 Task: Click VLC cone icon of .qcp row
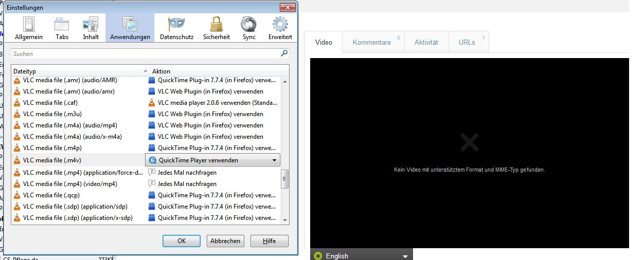(17, 195)
